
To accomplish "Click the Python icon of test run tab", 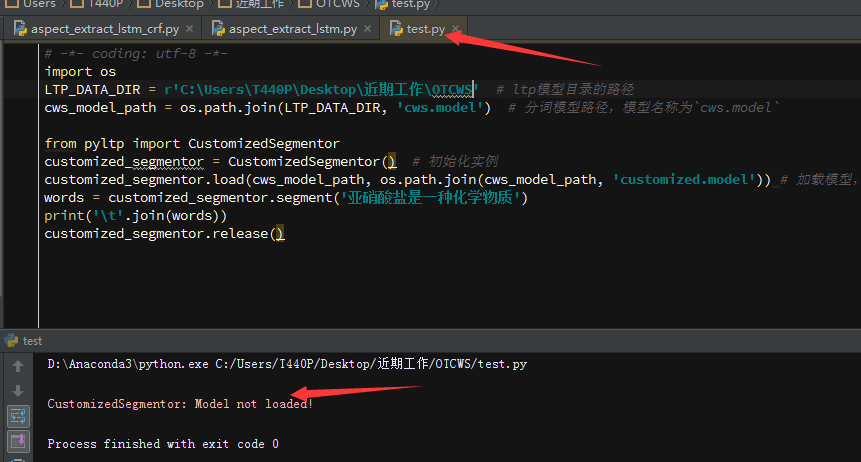I will 12,341.
